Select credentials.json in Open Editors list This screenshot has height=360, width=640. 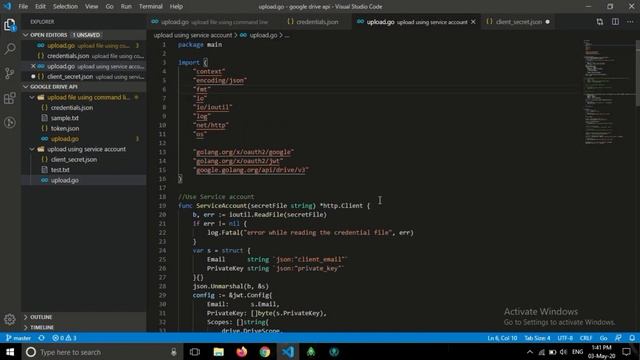click(84, 56)
